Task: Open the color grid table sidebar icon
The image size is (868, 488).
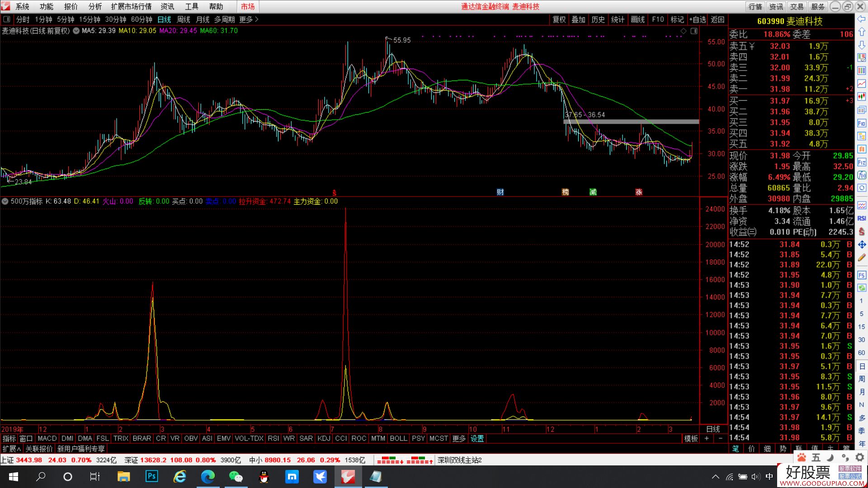Action: (x=862, y=70)
